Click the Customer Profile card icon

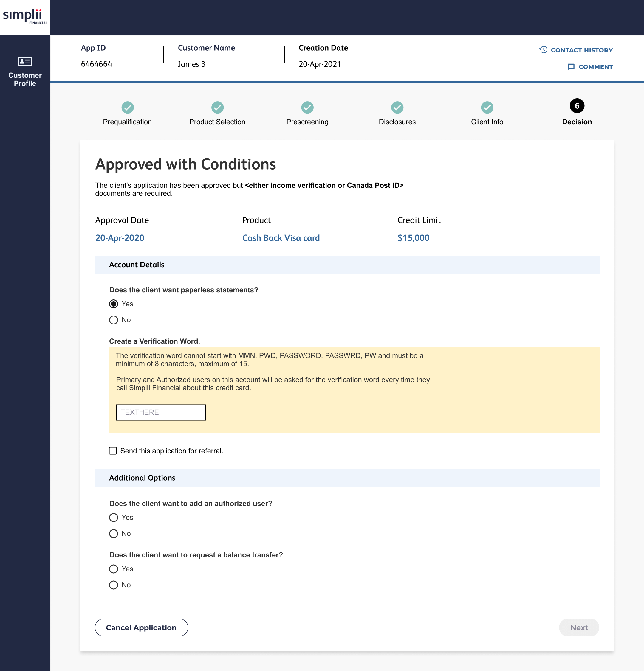tap(25, 61)
